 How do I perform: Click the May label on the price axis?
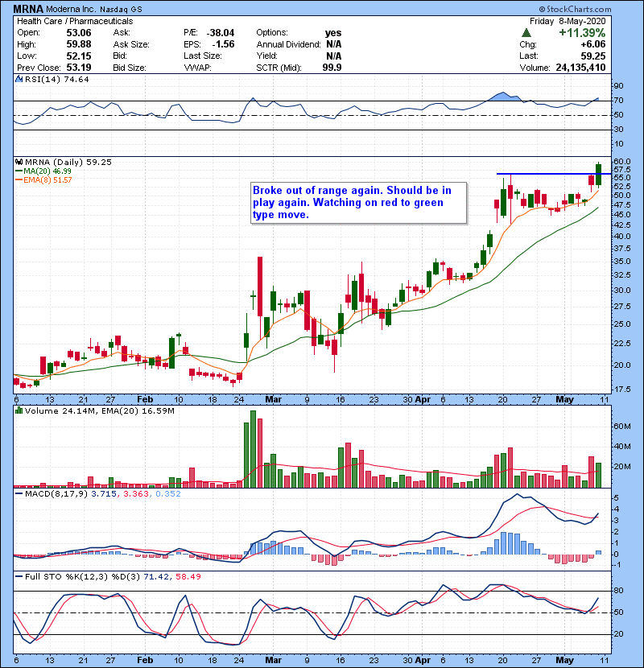[565, 400]
